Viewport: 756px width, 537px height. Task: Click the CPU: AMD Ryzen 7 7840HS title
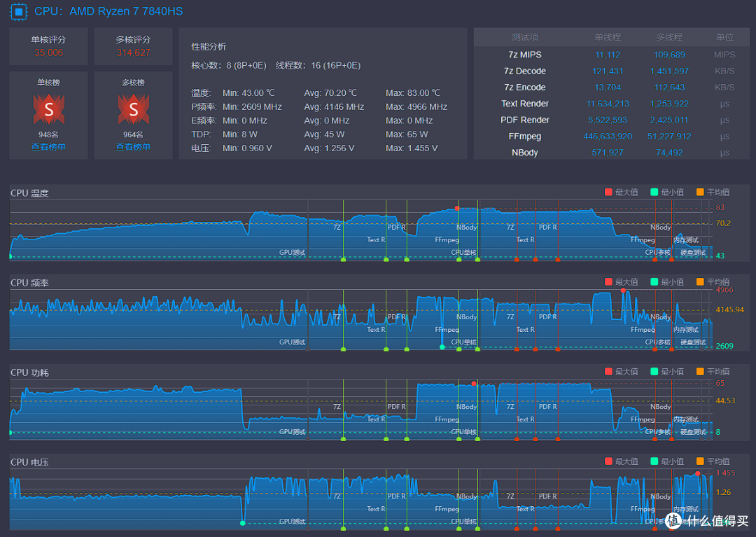108,11
